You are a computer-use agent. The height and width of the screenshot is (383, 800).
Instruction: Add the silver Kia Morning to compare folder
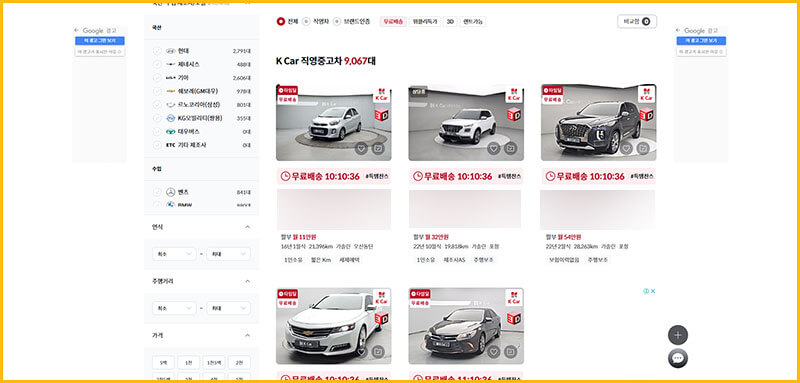[x=378, y=148]
